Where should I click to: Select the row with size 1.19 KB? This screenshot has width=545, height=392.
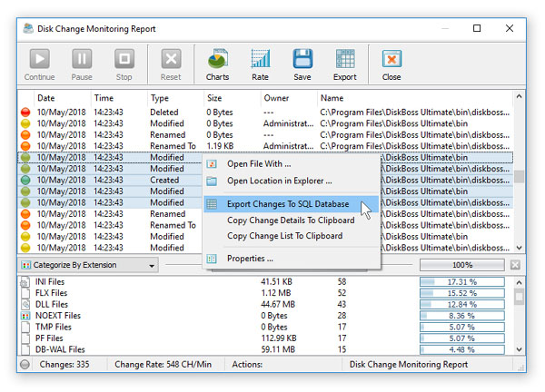(265, 146)
